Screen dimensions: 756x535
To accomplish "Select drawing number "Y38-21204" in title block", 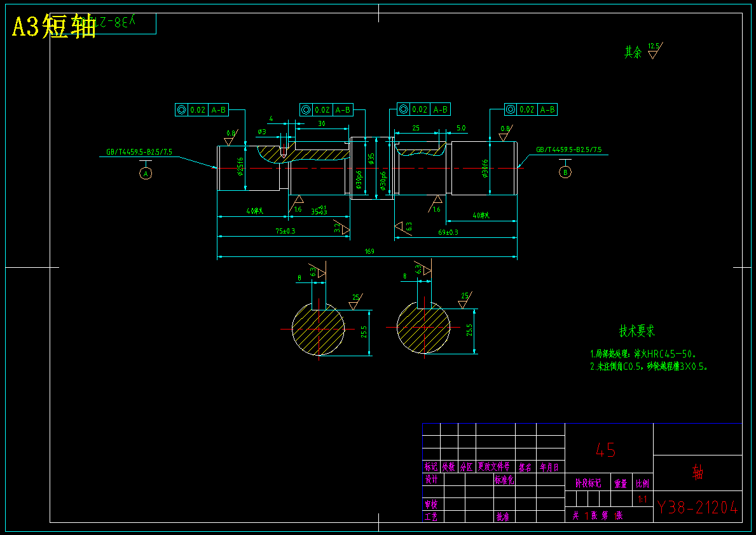I will tap(697, 507).
